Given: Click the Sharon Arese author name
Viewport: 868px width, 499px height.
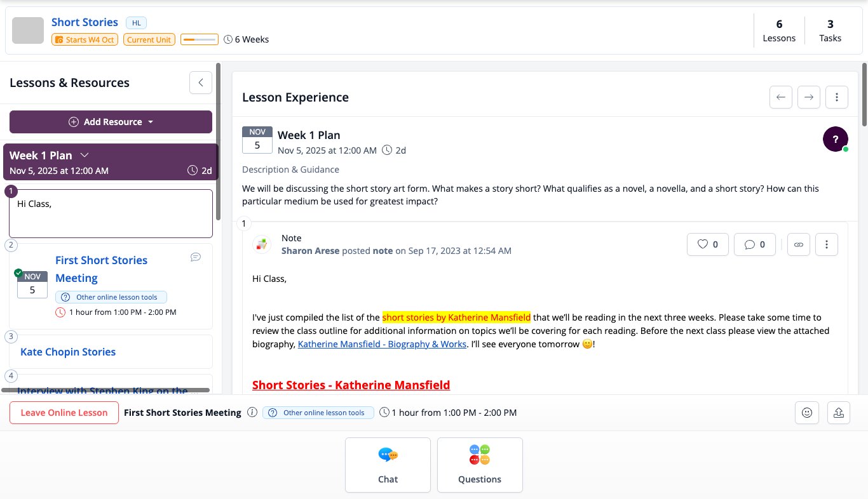Looking at the screenshot, I should (x=310, y=251).
